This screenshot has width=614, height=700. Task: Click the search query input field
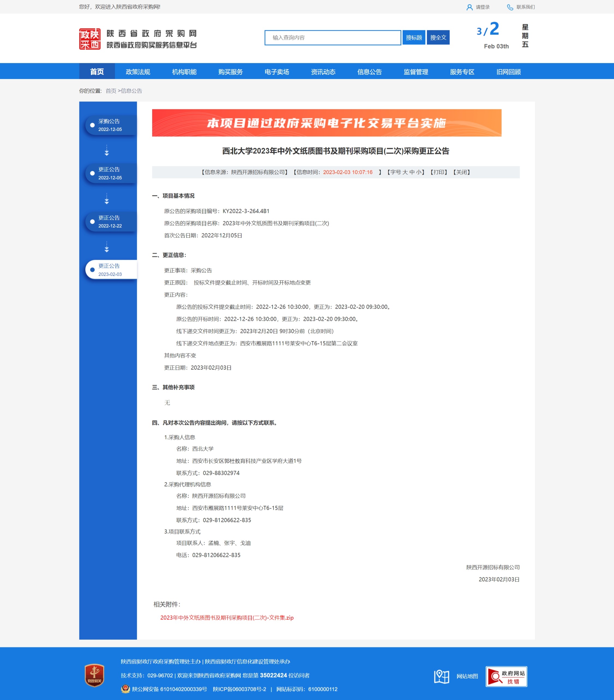pyautogui.click(x=333, y=38)
